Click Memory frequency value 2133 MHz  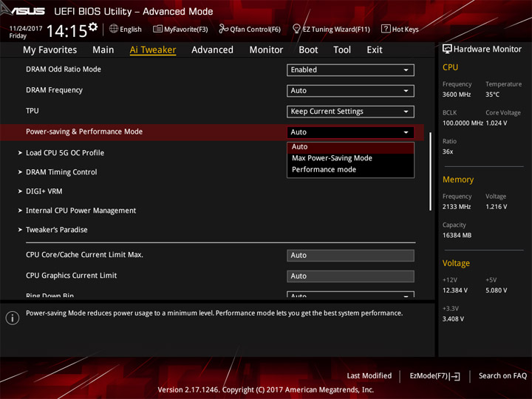click(x=457, y=207)
